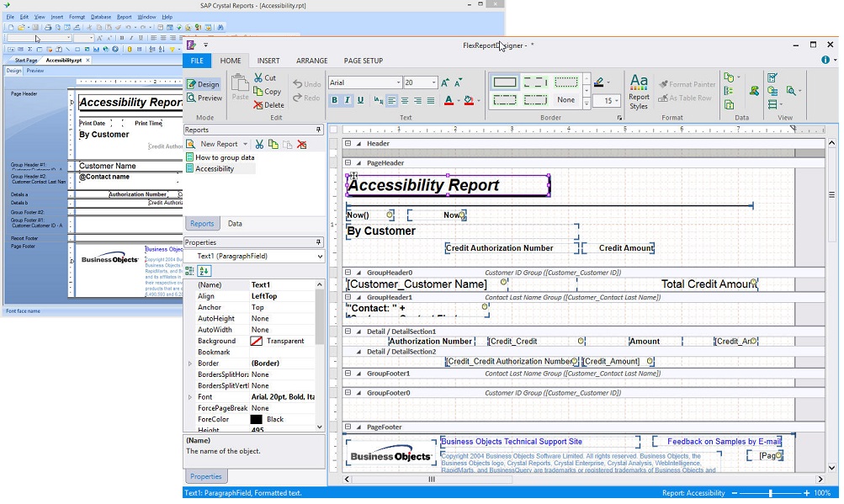Click the border color pen icon
This screenshot has width=844, height=504.
point(599,82)
